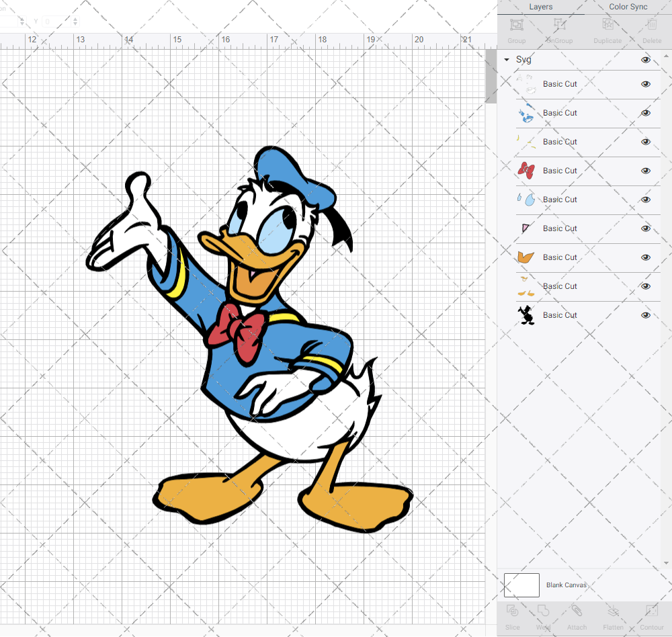Screen dimensions: 672x637
Task: Click the Blank Canvas swatch
Action: tap(521, 585)
